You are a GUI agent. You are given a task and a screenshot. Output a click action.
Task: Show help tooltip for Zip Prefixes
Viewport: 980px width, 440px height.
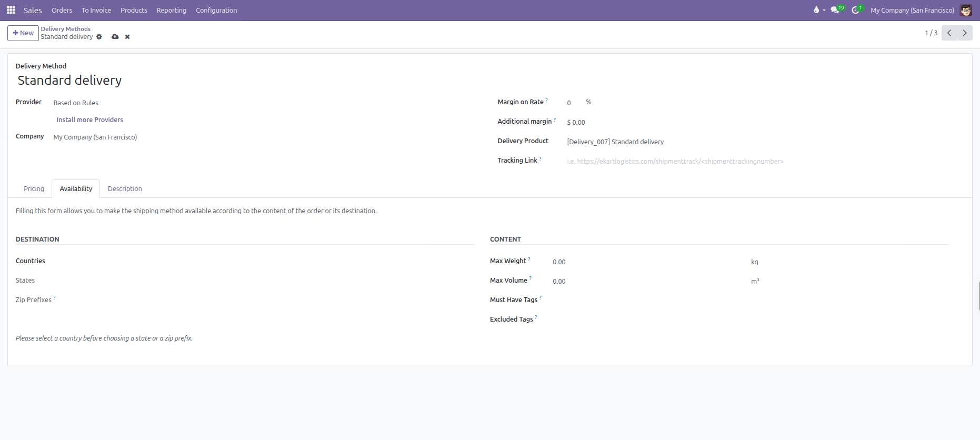(x=54, y=298)
